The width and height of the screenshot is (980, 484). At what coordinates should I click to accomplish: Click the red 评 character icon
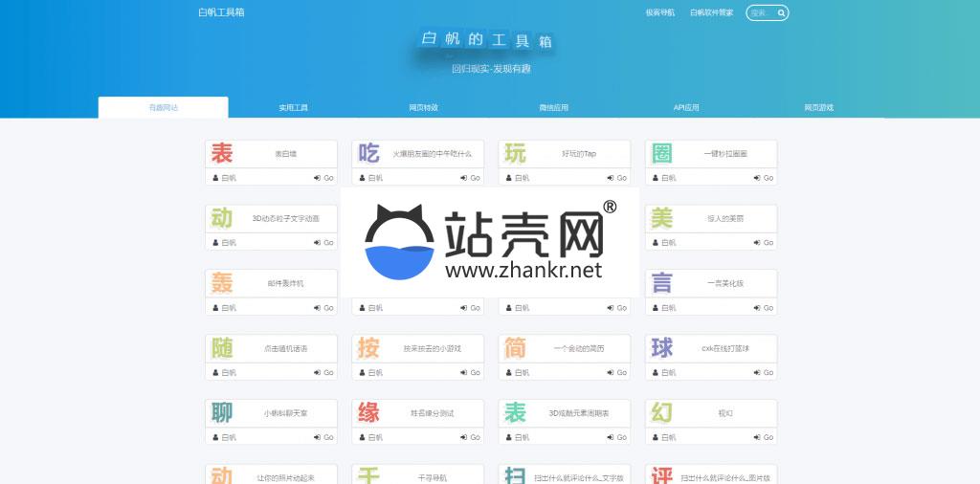[x=662, y=476]
